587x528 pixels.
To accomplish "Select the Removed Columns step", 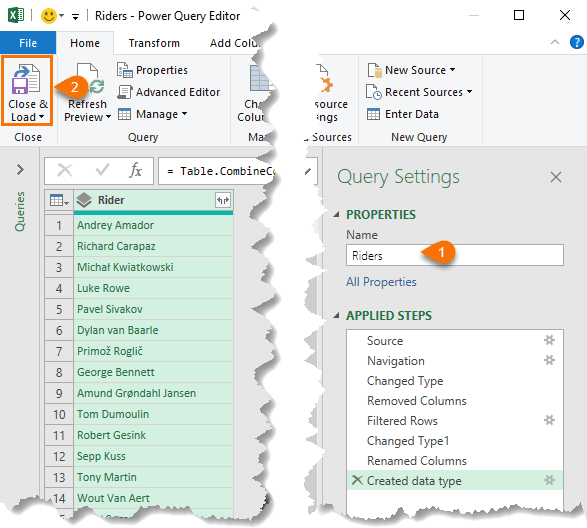I will tap(454, 401).
